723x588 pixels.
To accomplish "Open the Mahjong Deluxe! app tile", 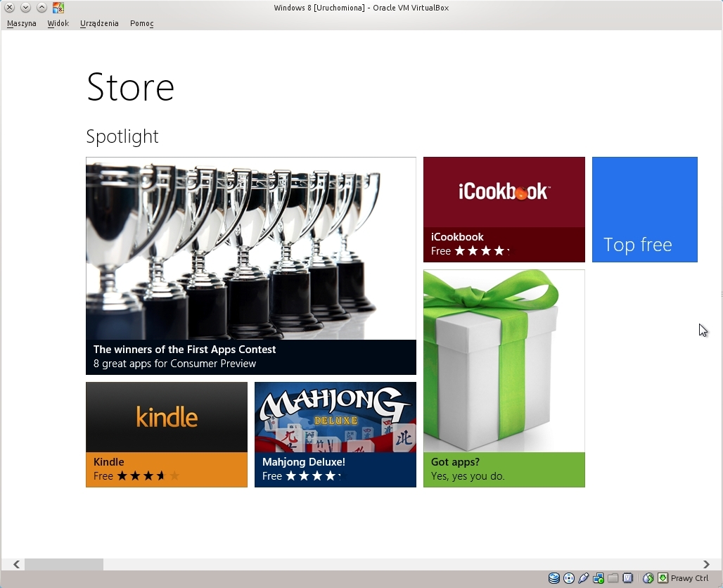I will pyautogui.click(x=335, y=435).
